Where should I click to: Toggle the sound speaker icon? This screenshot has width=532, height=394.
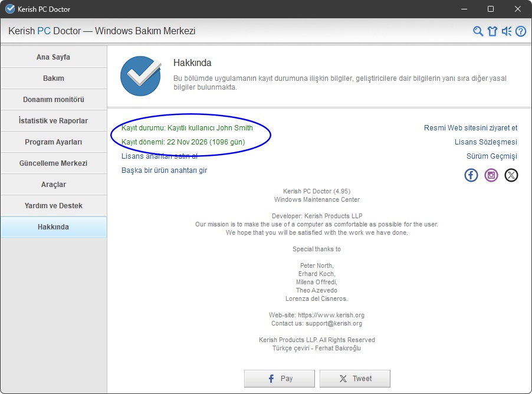tap(507, 31)
